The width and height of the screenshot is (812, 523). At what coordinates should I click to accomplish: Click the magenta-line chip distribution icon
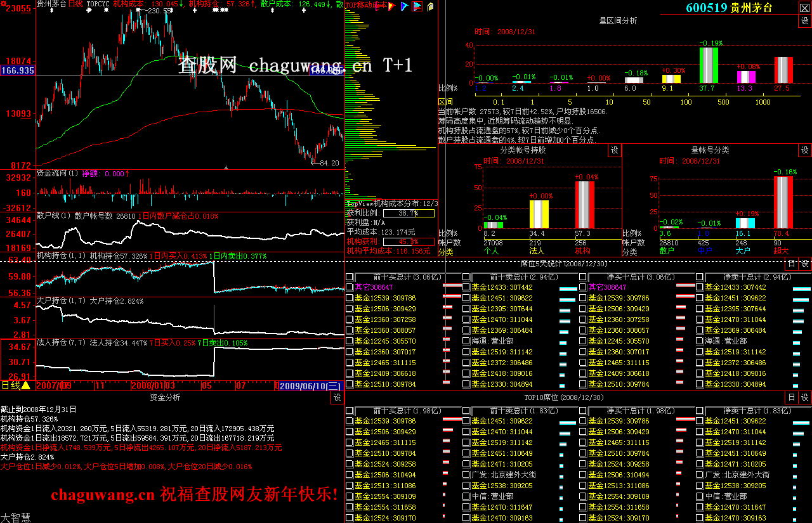(x=378, y=6)
